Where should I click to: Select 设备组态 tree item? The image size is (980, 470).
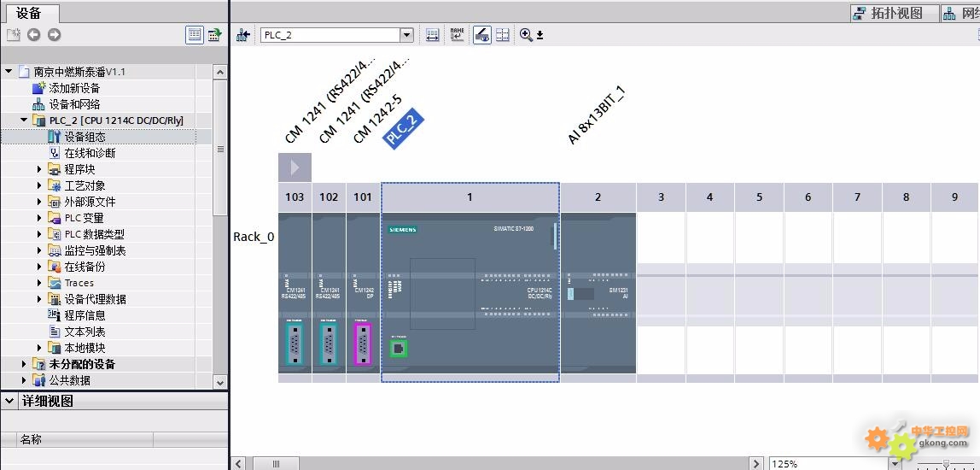coord(85,137)
